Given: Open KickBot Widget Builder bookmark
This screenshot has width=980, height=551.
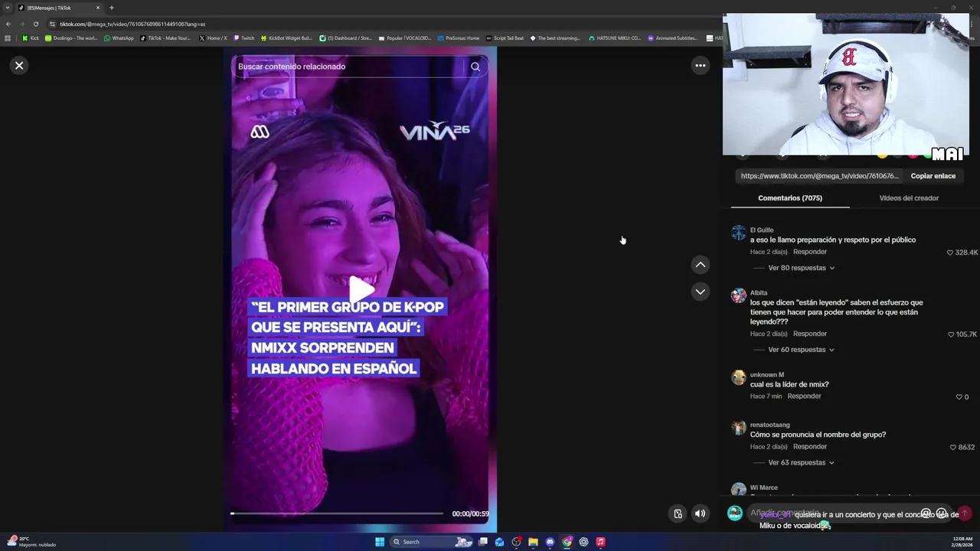Looking at the screenshot, I should coord(287,38).
